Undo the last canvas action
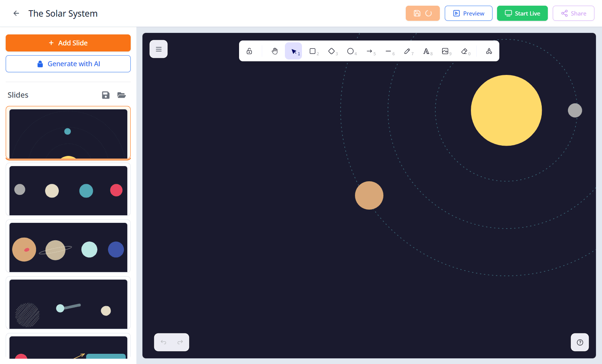The height and width of the screenshot is (364, 602). click(164, 342)
